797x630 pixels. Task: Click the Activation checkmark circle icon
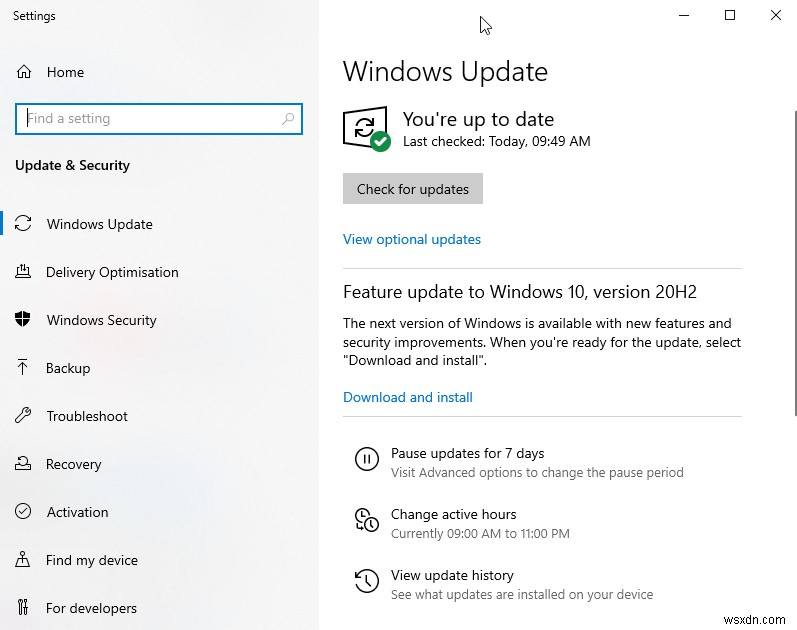(x=23, y=511)
